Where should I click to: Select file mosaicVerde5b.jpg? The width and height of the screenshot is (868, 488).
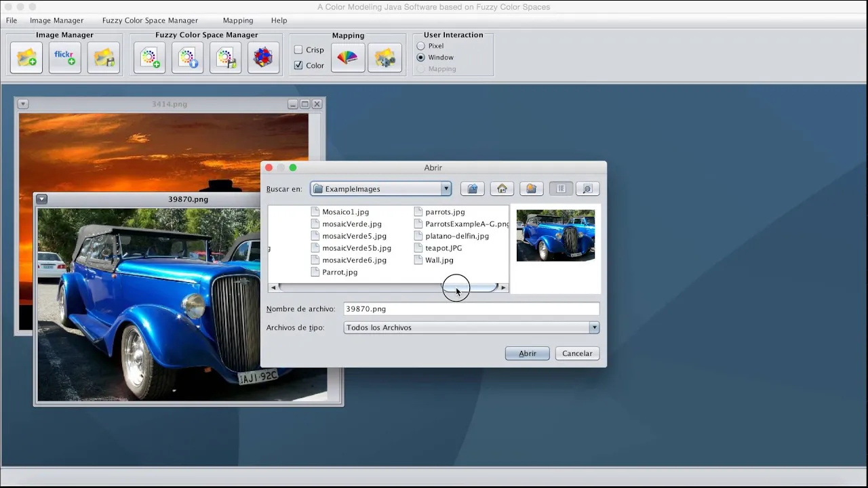[351, 248]
